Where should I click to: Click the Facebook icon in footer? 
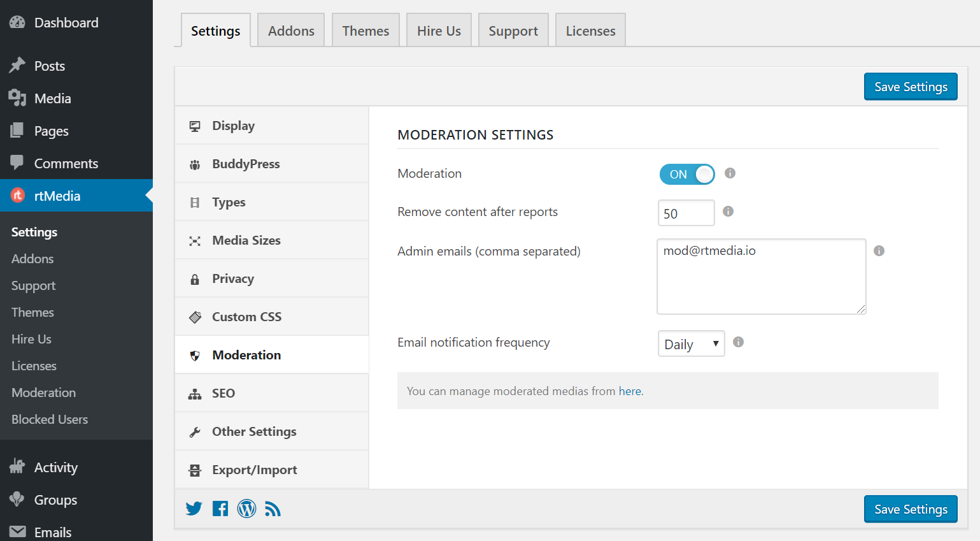220,509
